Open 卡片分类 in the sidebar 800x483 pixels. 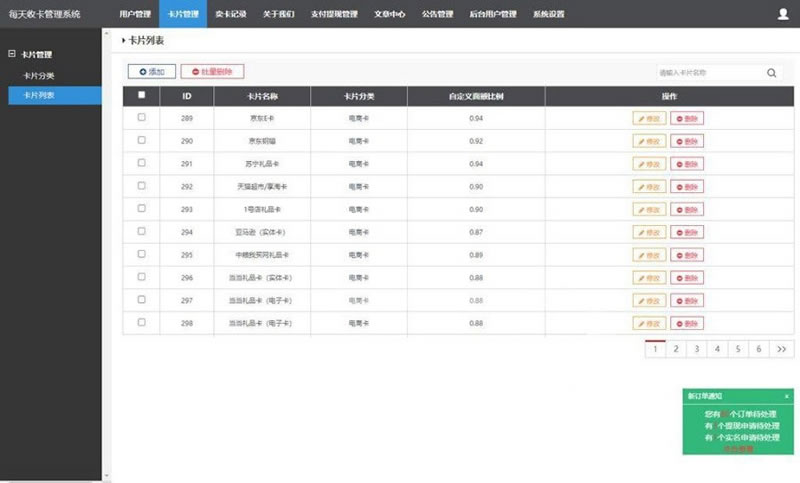pos(39,75)
